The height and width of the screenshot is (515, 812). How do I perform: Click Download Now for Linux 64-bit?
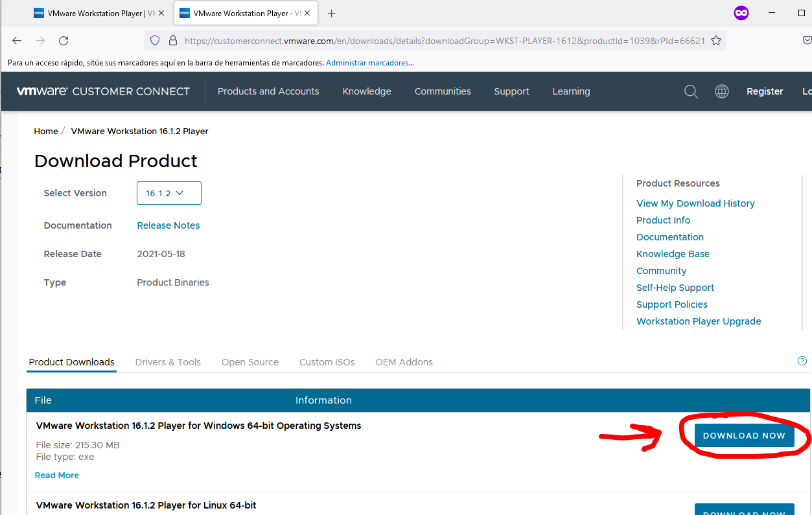coord(744,509)
